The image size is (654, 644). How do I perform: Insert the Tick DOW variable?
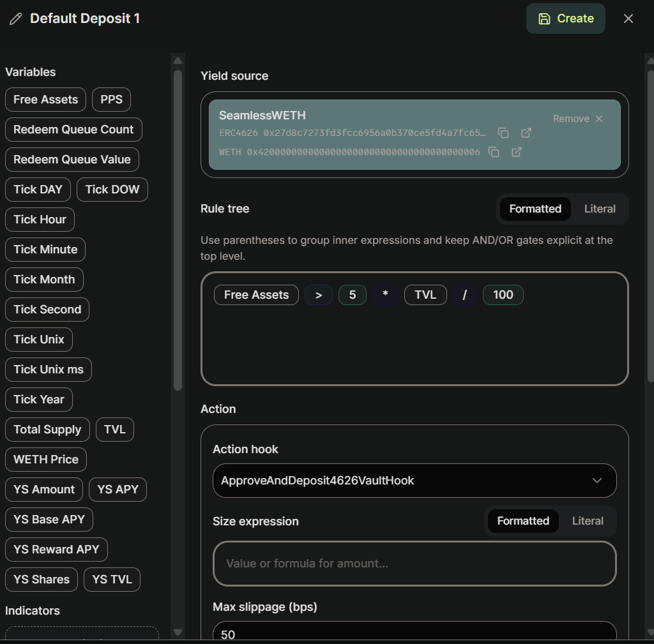112,190
